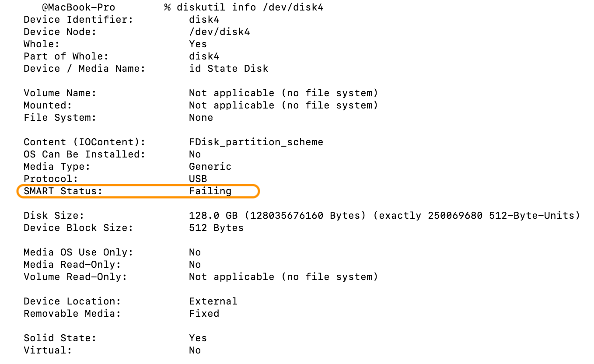The width and height of the screenshot is (594, 364).
Task: Click the Solid State 'Yes' value
Action: coord(198,338)
